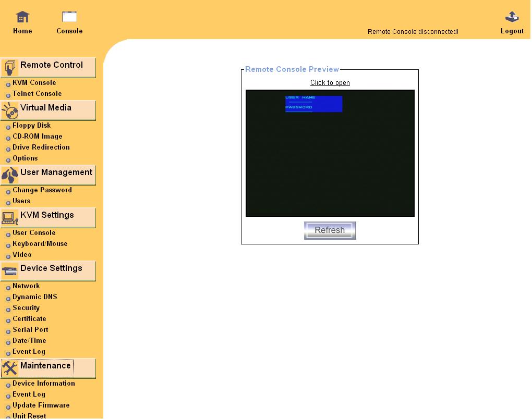Click the remote console preview thumbnail

[x=330, y=153]
